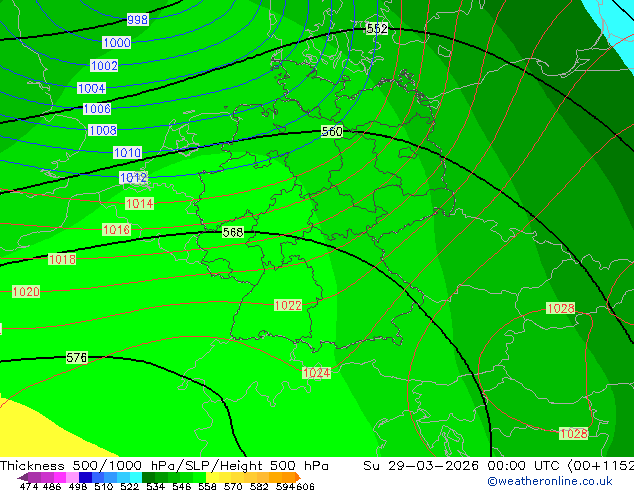Click the 576 height contour label

[x=76, y=358]
